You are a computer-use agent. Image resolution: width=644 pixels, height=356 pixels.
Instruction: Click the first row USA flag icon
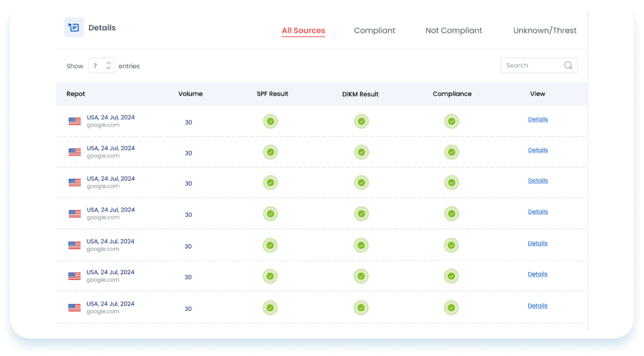tap(75, 121)
